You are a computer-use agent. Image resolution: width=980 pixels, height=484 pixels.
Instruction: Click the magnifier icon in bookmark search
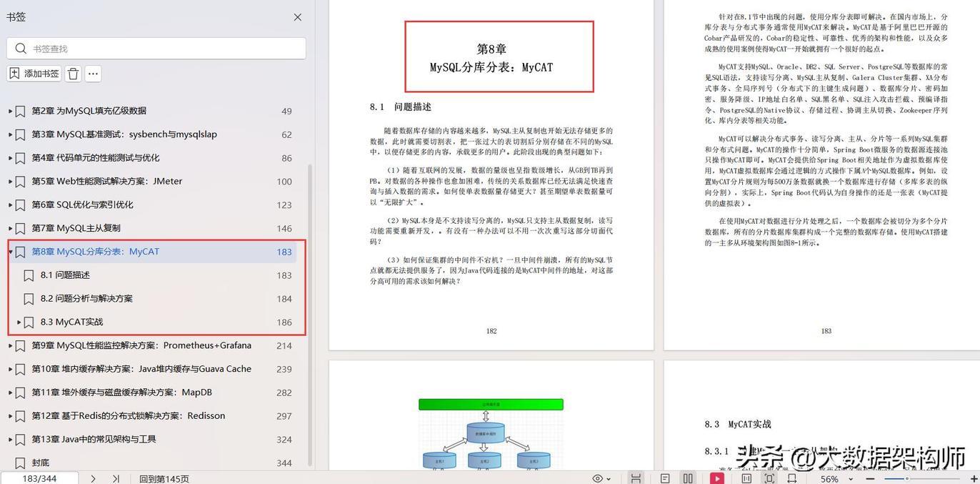21,49
